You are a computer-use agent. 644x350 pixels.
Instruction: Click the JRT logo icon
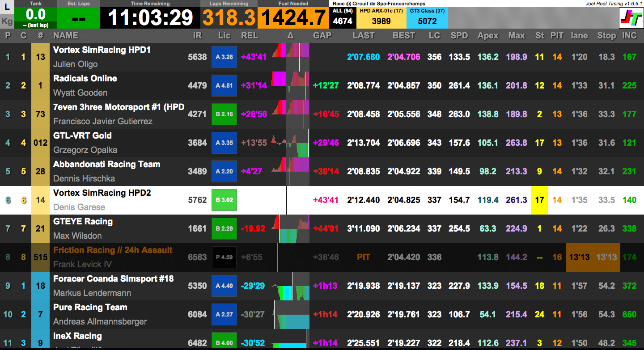point(631,18)
